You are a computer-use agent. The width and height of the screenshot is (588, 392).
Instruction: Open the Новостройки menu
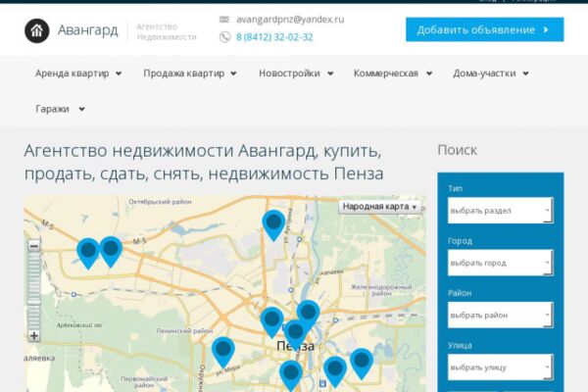click(296, 73)
